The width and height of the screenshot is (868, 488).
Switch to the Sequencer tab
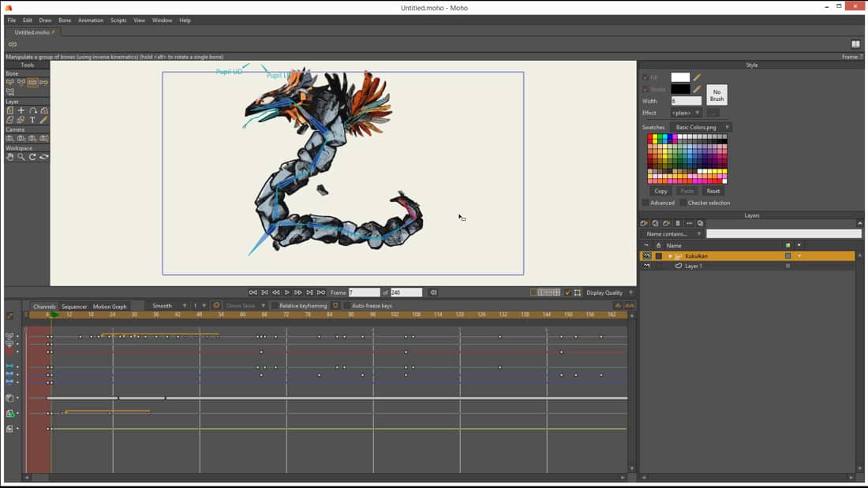pos(74,307)
